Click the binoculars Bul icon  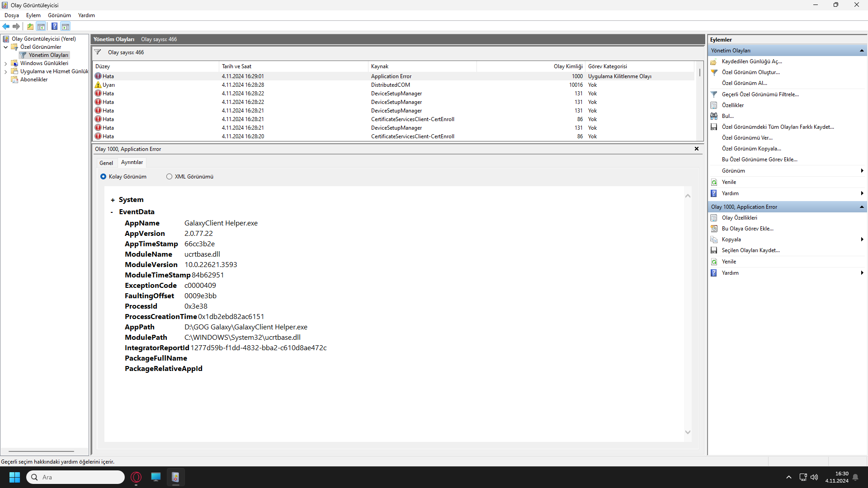714,116
